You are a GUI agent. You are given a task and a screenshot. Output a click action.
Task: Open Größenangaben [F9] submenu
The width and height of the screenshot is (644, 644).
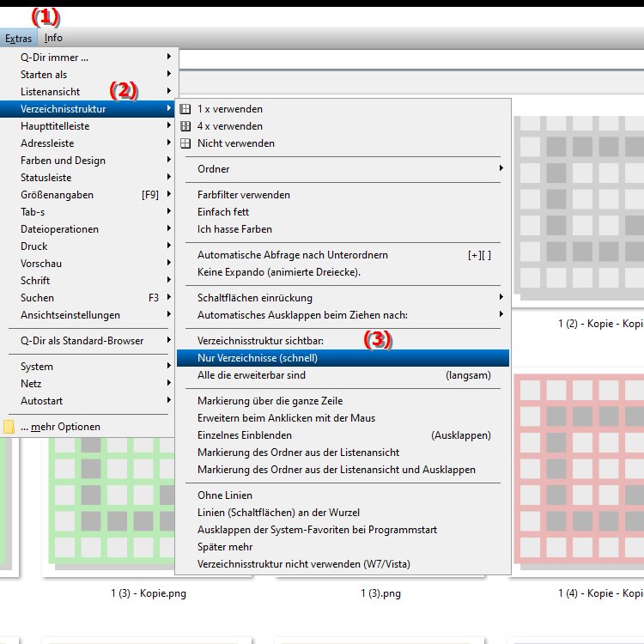pyautogui.click(x=88, y=195)
